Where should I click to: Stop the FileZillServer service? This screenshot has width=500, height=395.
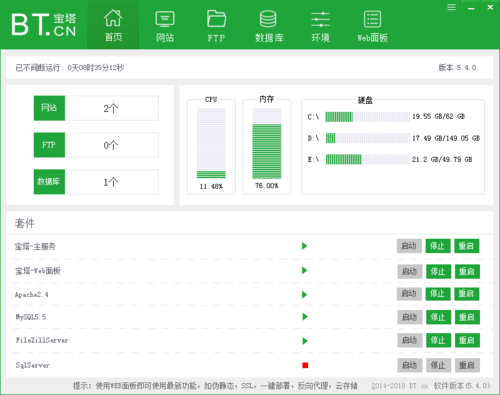[x=438, y=340]
